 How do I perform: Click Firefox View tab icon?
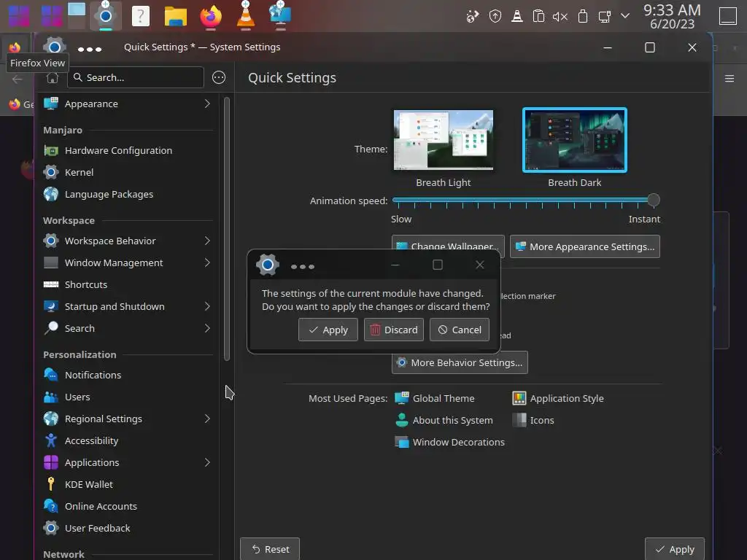15,47
